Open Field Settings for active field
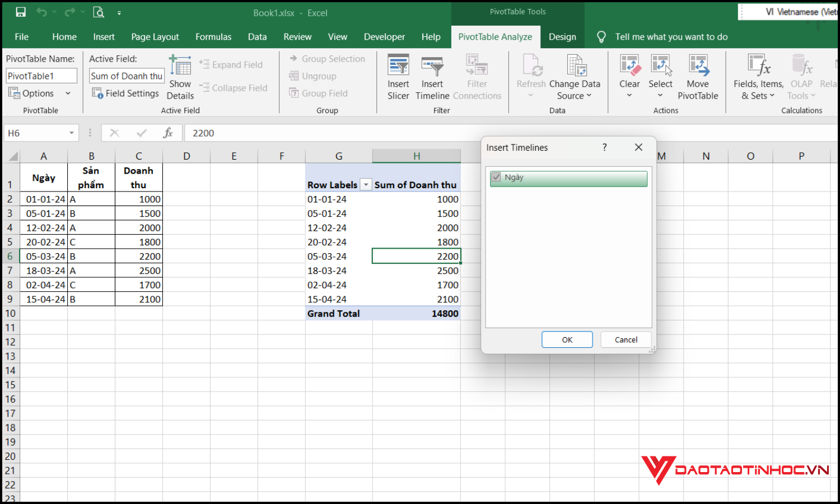Image resolution: width=840 pixels, height=504 pixels. coord(125,93)
